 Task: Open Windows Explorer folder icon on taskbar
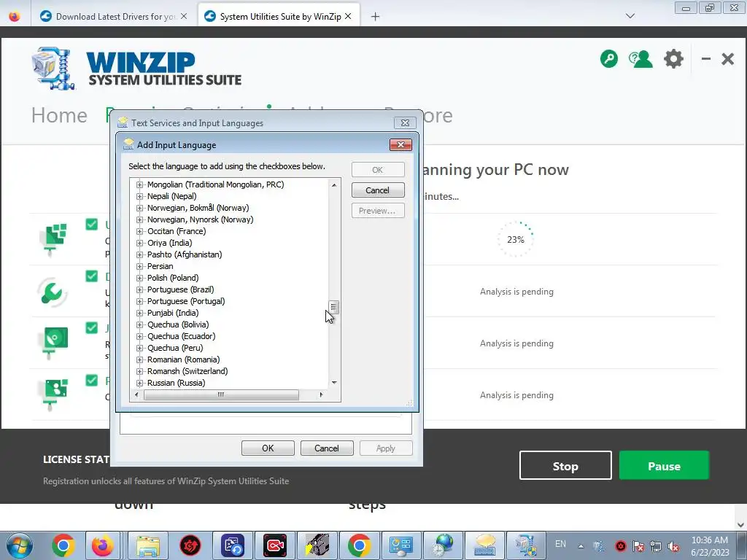(x=147, y=545)
